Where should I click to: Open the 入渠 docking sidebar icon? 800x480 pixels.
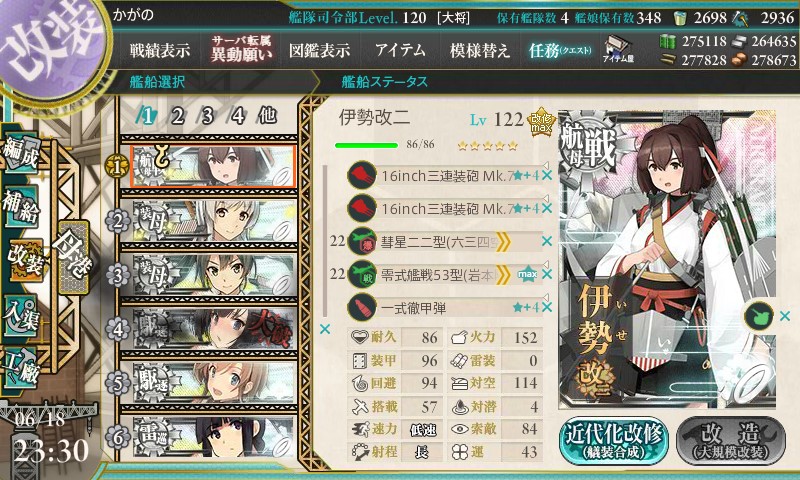(20, 316)
